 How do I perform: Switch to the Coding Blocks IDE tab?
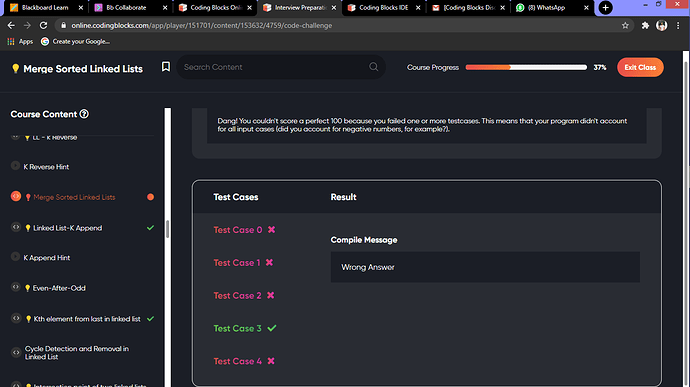point(383,7)
